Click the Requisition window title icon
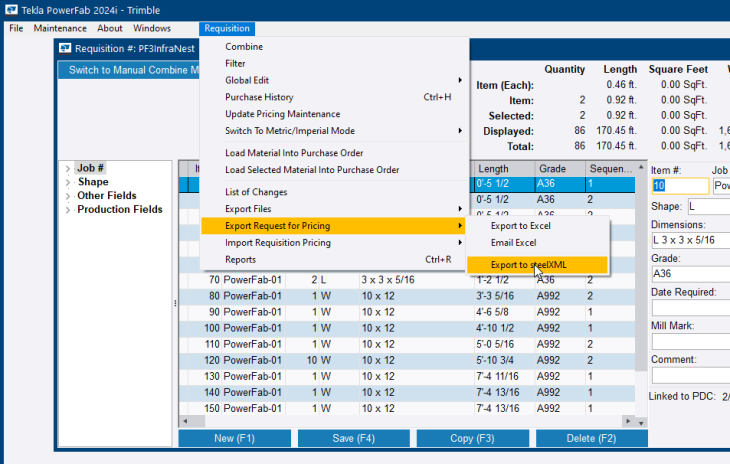Image resolution: width=730 pixels, height=464 pixels. (65, 48)
